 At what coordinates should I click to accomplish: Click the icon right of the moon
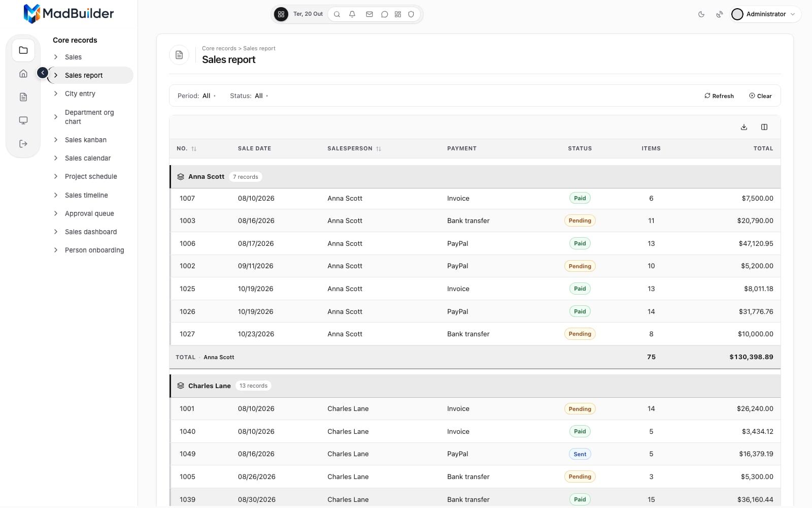(x=720, y=14)
